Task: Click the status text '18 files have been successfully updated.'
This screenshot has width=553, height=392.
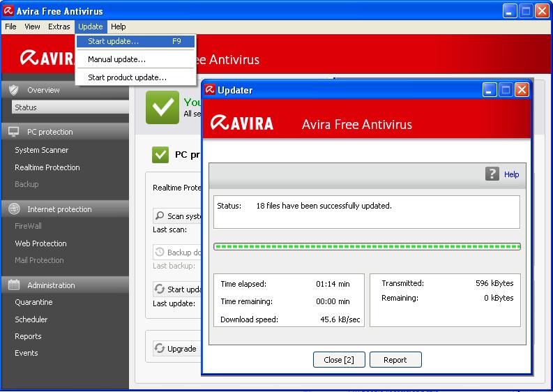Action: tap(324, 206)
